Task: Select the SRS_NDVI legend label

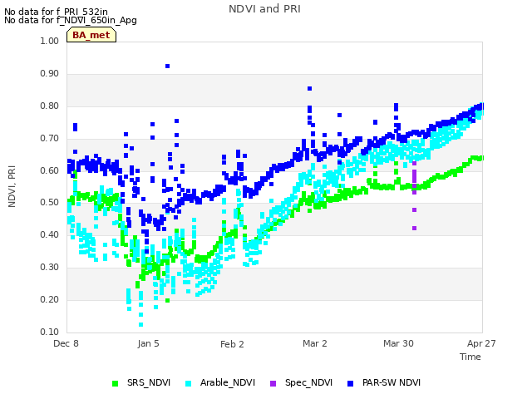Action: [x=149, y=382]
